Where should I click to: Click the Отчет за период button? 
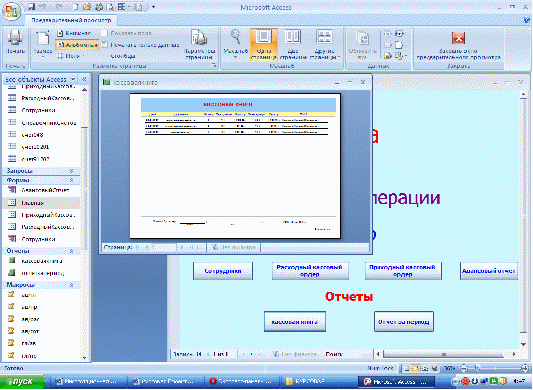click(403, 322)
